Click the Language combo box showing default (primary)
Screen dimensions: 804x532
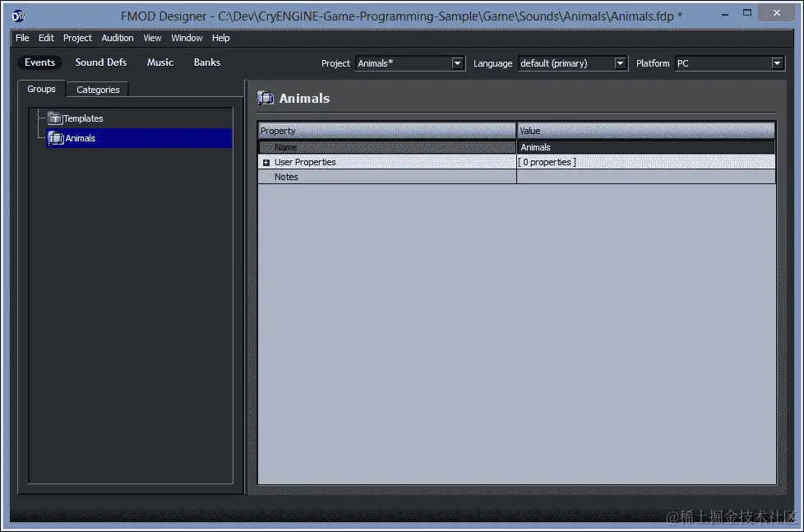click(573, 63)
